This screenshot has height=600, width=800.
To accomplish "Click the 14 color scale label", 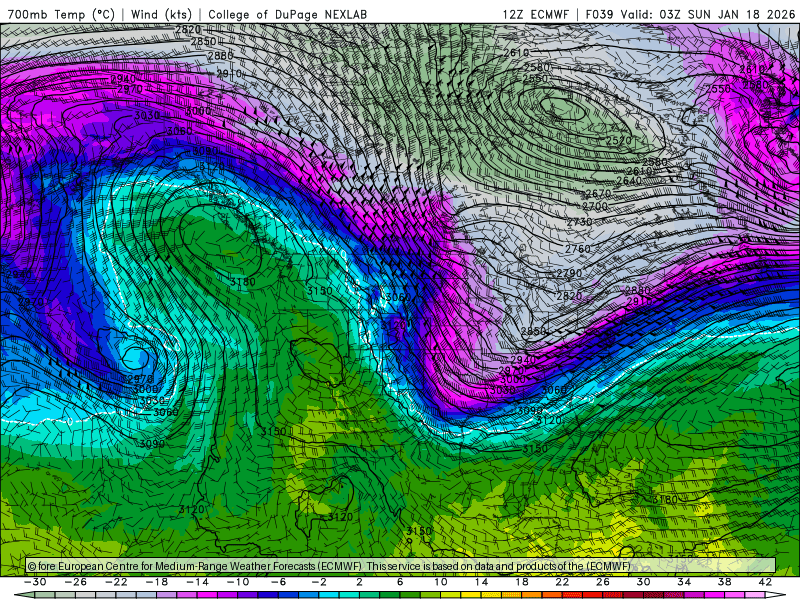I will point(481,582).
